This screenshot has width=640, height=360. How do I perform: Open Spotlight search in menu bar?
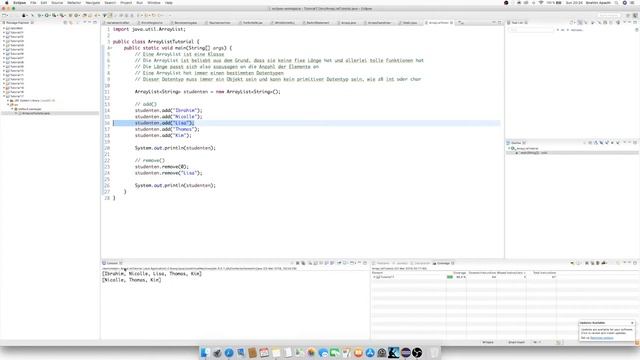coord(616,2)
